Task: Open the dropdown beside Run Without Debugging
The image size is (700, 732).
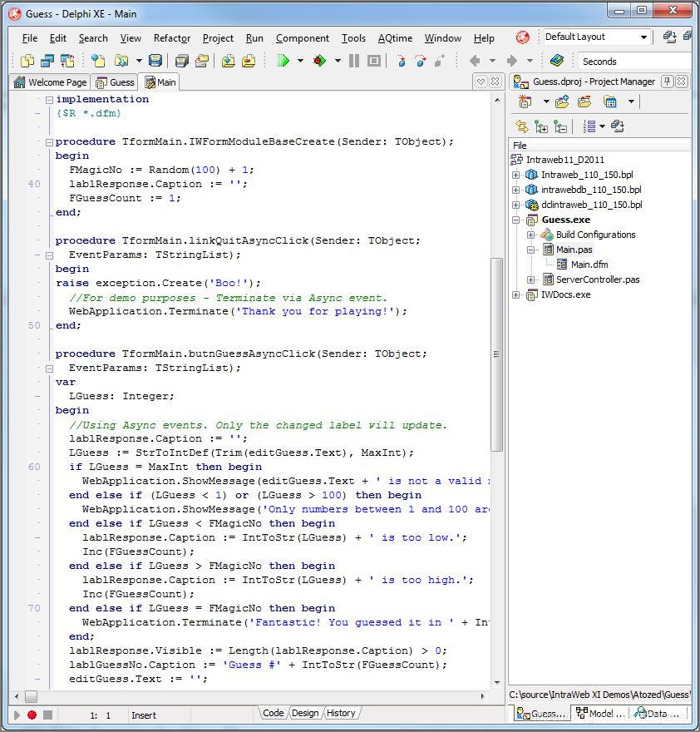Action: [338, 61]
